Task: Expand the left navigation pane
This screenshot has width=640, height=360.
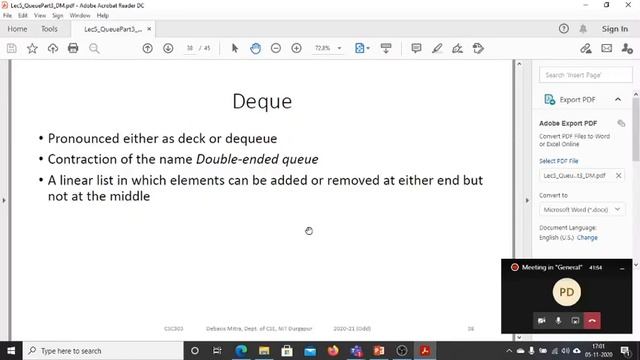Action: (x=4, y=200)
